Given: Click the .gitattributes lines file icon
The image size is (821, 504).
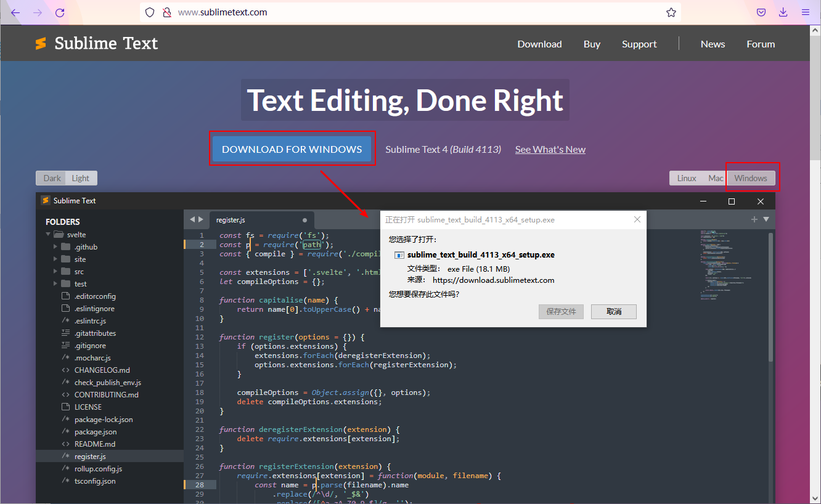Looking at the screenshot, I should 66,333.
